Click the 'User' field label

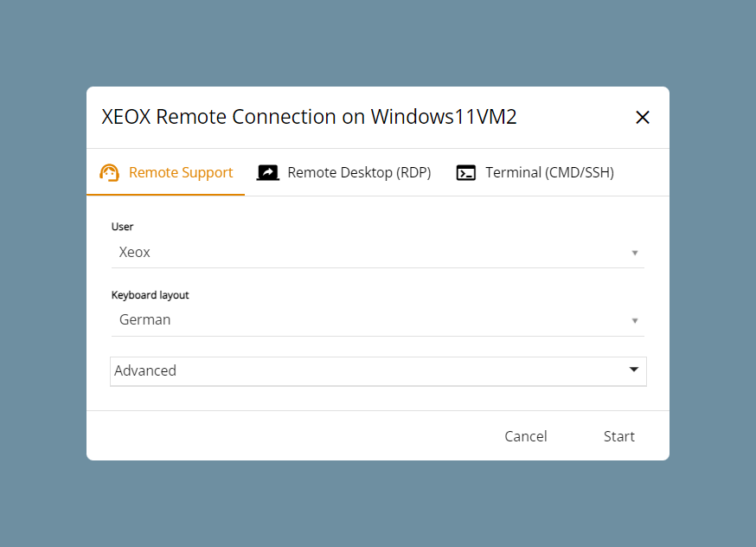pyautogui.click(x=122, y=227)
